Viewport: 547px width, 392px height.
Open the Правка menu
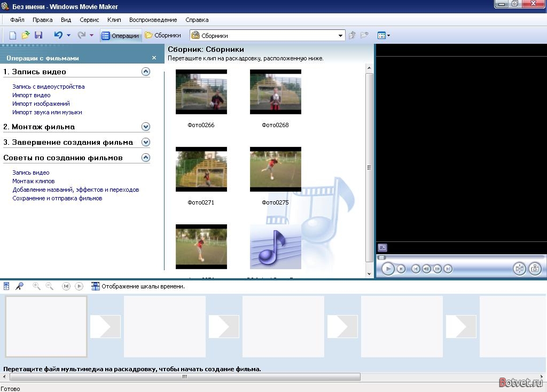tap(43, 20)
